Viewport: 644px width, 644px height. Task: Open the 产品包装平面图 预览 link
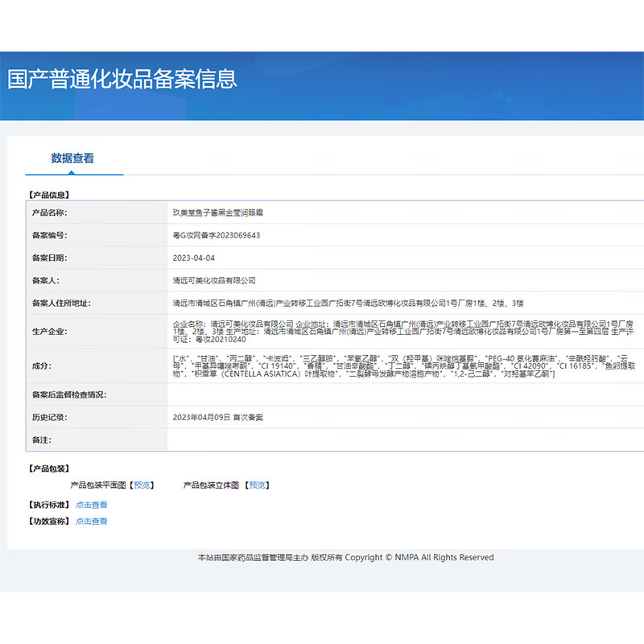tap(142, 485)
